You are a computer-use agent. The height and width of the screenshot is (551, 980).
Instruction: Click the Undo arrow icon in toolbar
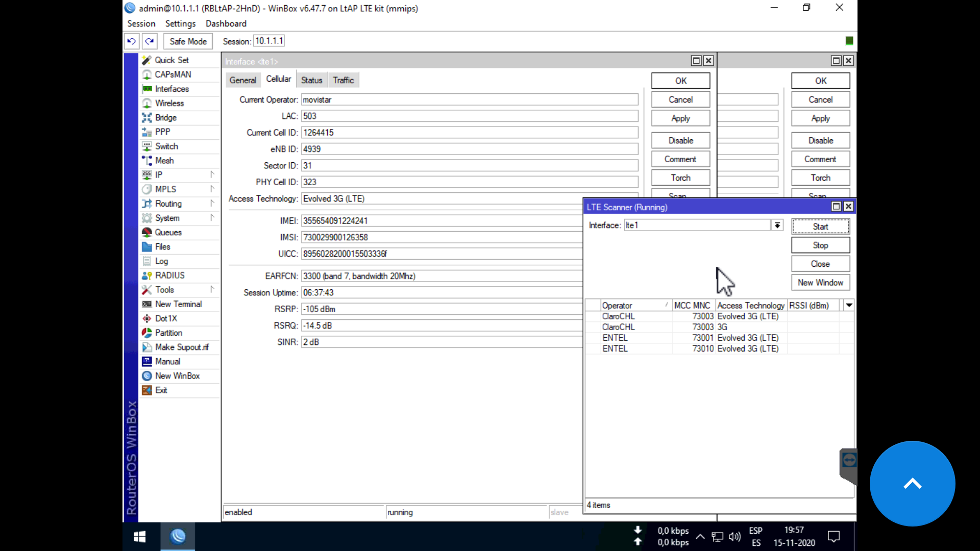[x=132, y=41]
